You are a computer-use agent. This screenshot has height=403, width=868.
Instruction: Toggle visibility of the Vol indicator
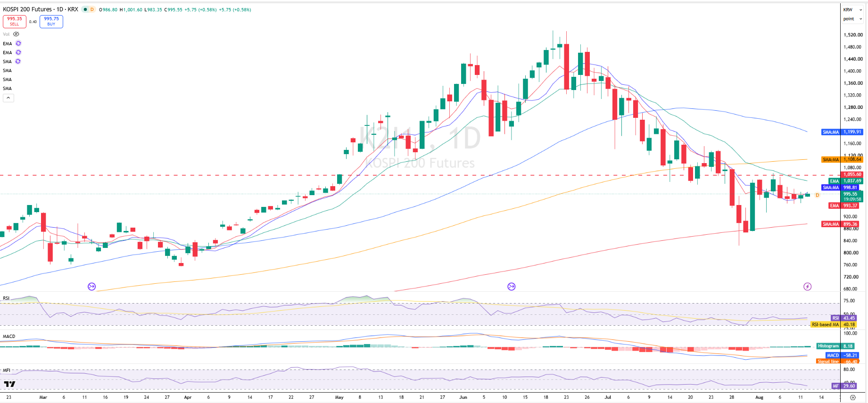pyautogui.click(x=16, y=34)
